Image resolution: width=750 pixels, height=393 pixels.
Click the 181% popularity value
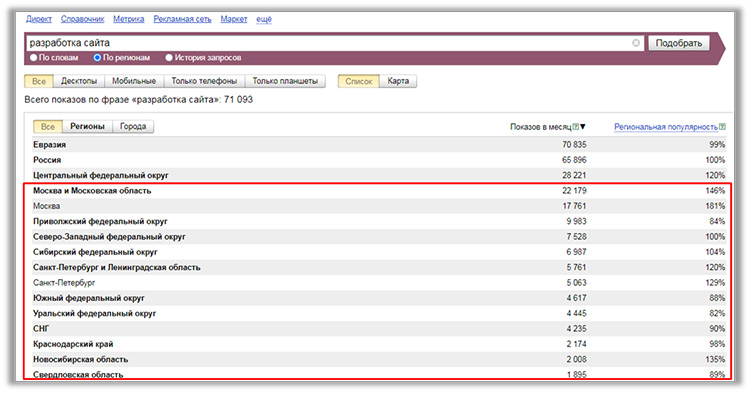coord(715,206)
